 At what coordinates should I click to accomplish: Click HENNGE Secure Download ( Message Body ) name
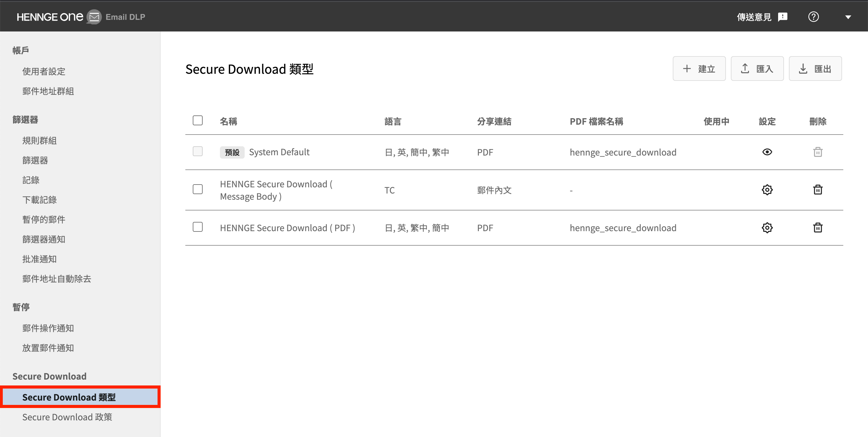tap(276, 190)
